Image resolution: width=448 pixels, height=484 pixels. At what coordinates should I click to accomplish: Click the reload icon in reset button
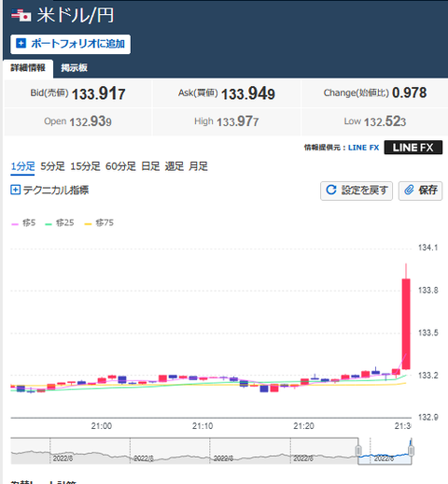tap(331, 190)
